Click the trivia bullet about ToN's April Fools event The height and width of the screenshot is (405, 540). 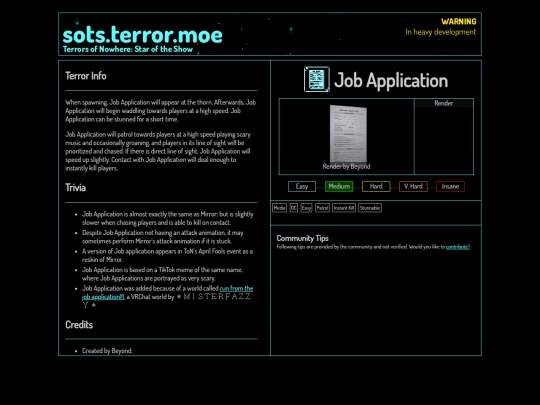click(167, 255)
